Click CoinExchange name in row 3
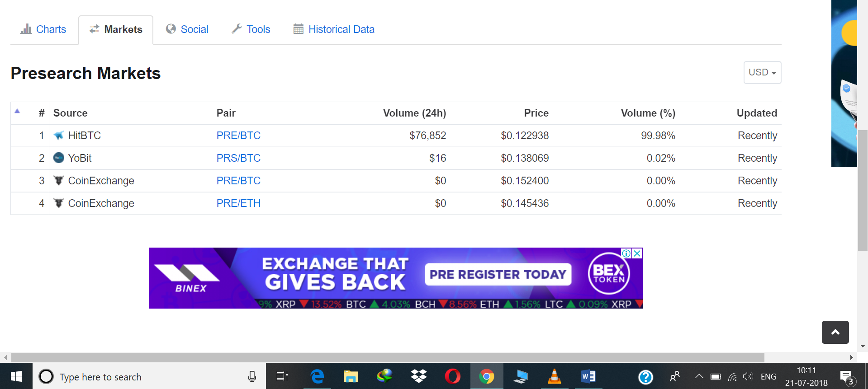The height and width of the screenshot is (389, 868). coord(101,181)
